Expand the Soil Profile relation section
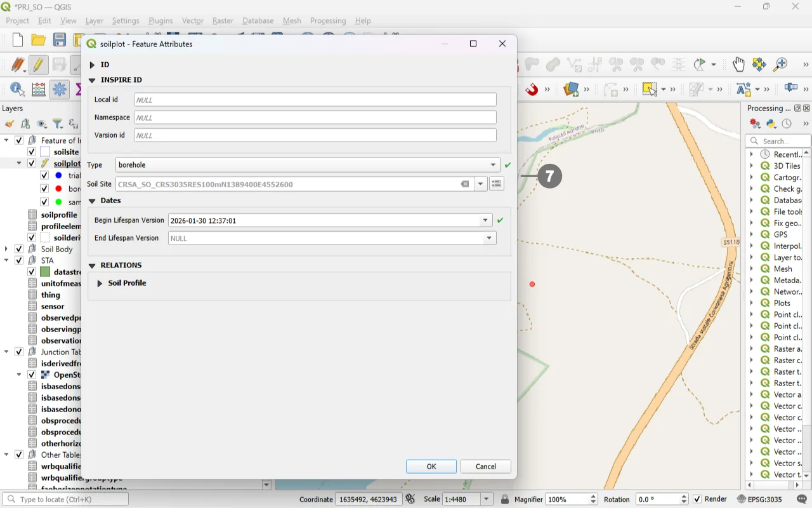 (100, 283)
